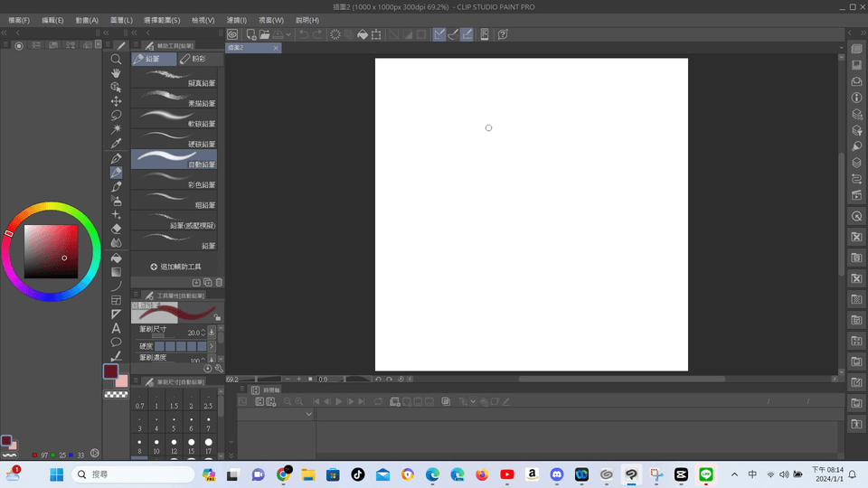Show hidden system tray icons chevron
The width and height of the screenshot is (868, 488).
734,474
